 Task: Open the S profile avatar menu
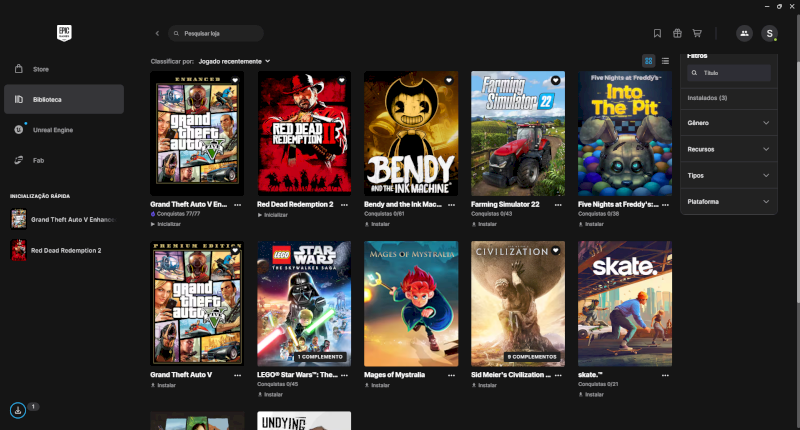(x=769, y=33)
